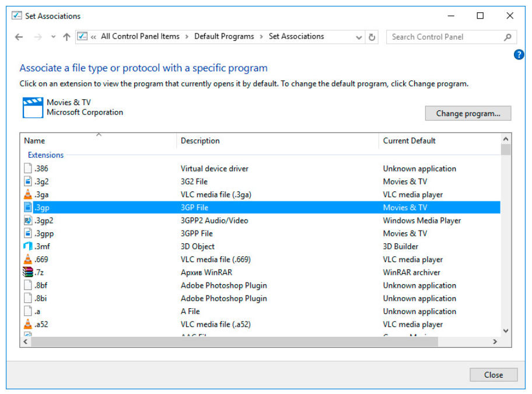Image resolution: width=532 pixels, height=394 pixels.
Task: Click the Change program button
Action: coord(468,113)
